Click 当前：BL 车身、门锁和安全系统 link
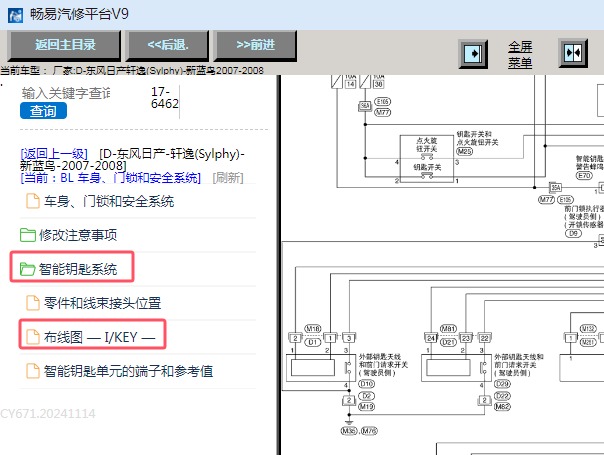The image size is (604, 455). [111, 178]
